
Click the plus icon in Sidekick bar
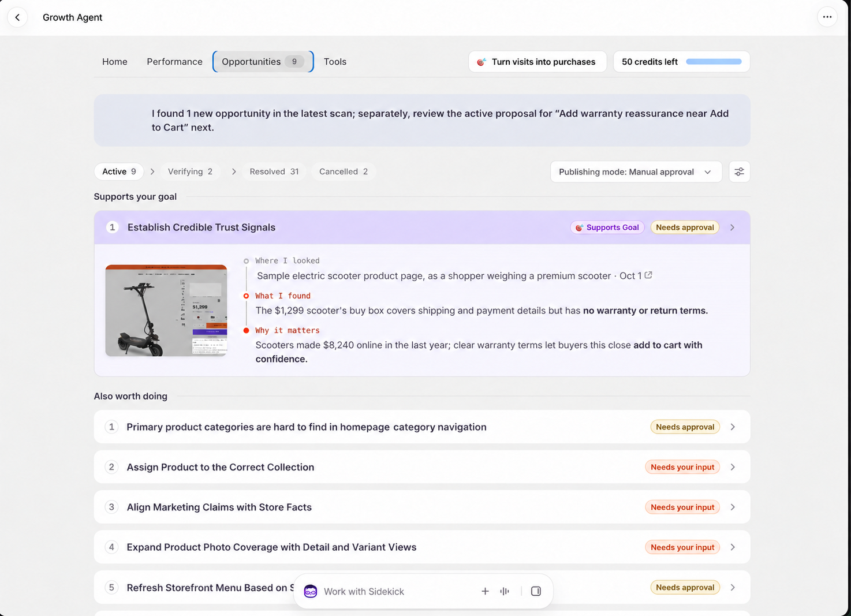[485, 591]
